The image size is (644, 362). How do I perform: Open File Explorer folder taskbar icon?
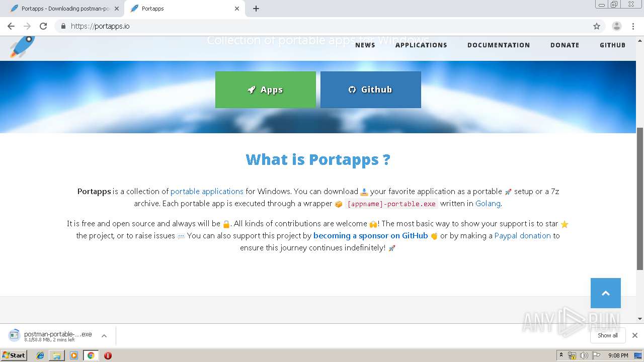coord(57,355)
